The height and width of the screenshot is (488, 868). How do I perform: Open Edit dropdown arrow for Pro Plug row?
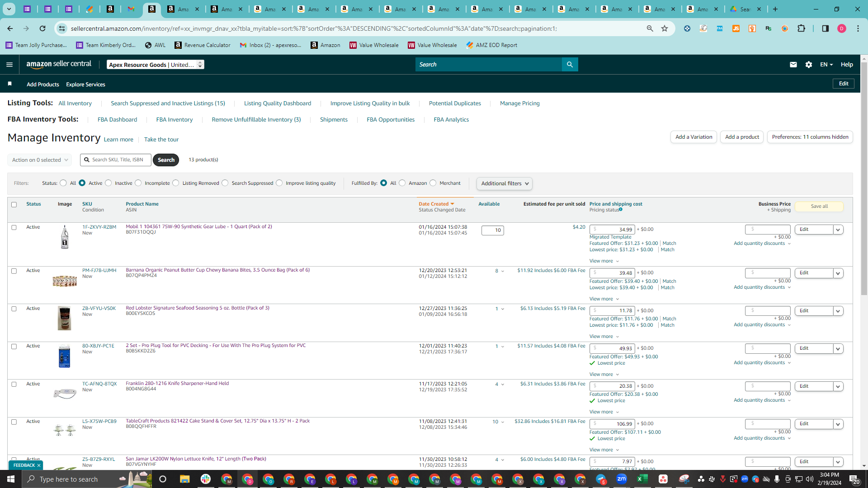tap(838, 349)
